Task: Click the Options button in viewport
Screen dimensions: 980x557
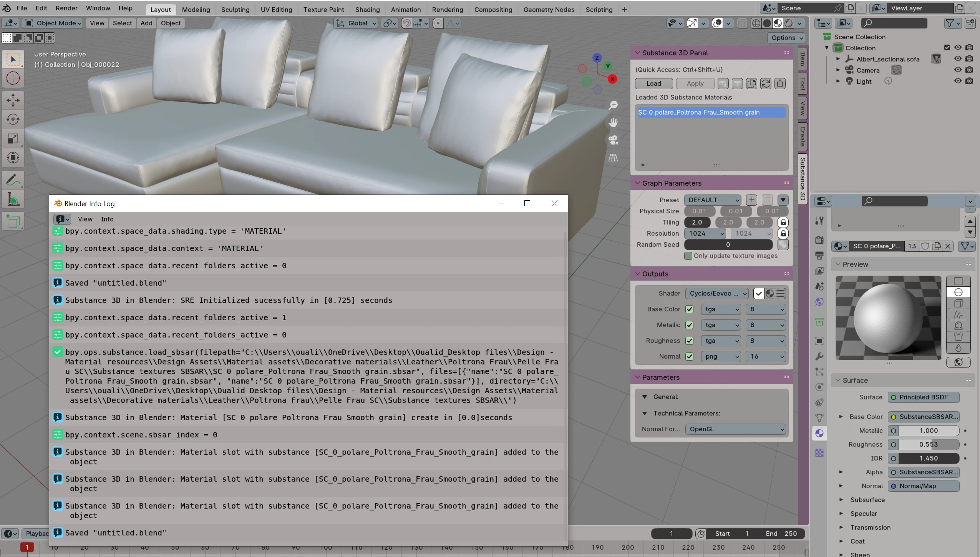Action: coord(787,38)
